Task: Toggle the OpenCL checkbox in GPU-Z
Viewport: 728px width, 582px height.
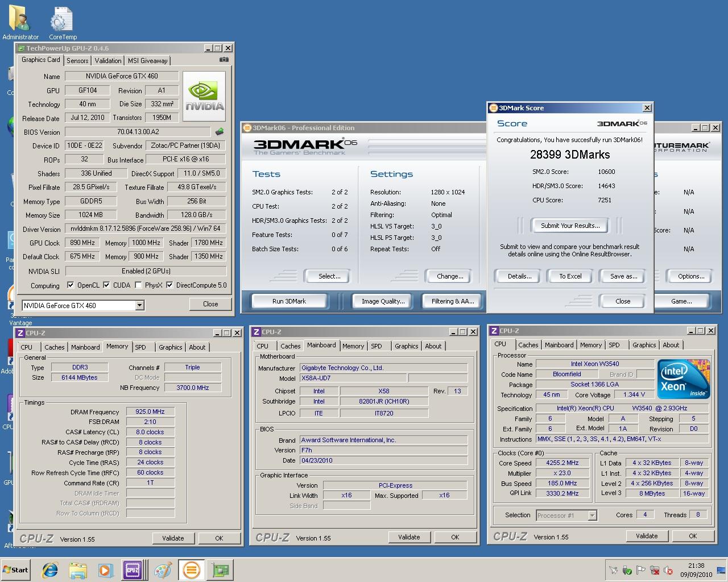Action: point(71,285)
